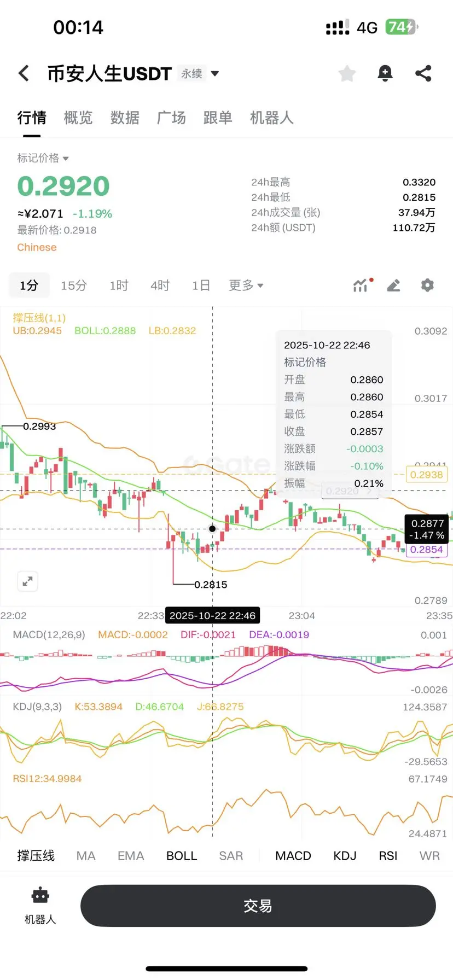Select 1分 timeframe
The height and width of the screenshot is (980, 453).
pyautogui.click(x=29, y=285)
